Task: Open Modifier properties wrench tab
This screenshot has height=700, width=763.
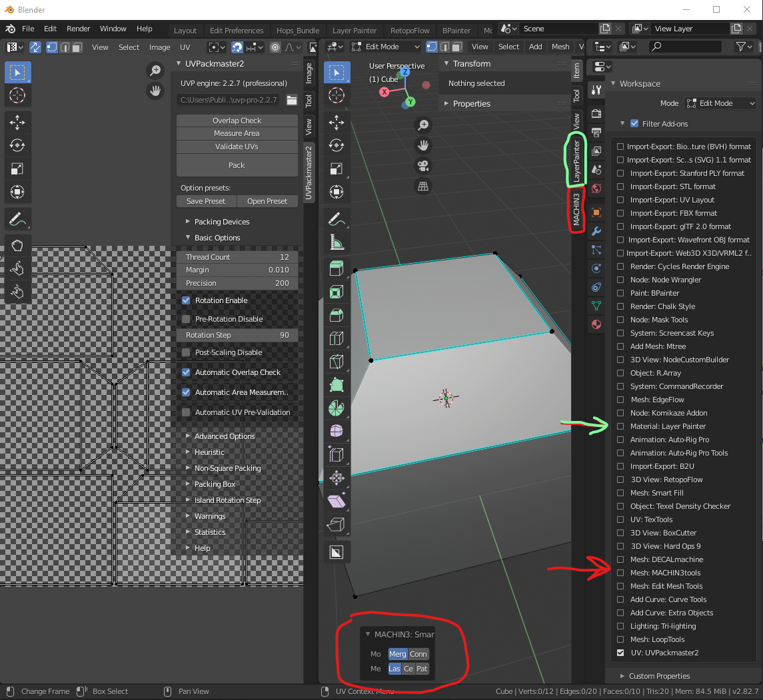Action: point(596,231)
